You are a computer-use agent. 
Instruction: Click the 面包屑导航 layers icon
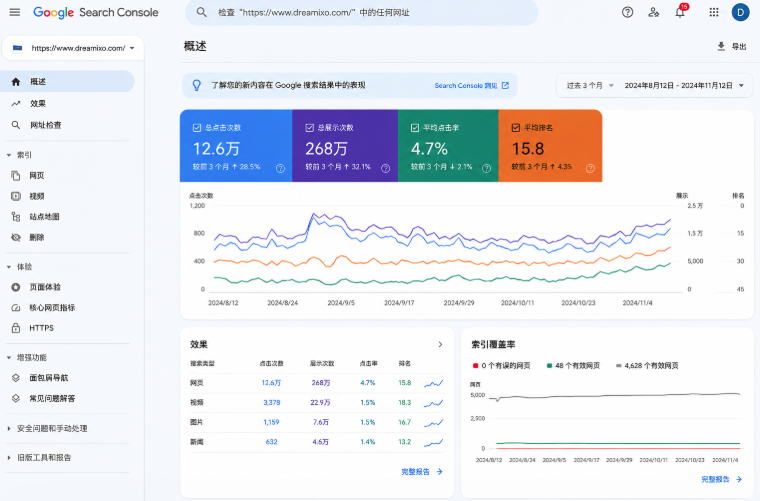[x=16, y=378]
